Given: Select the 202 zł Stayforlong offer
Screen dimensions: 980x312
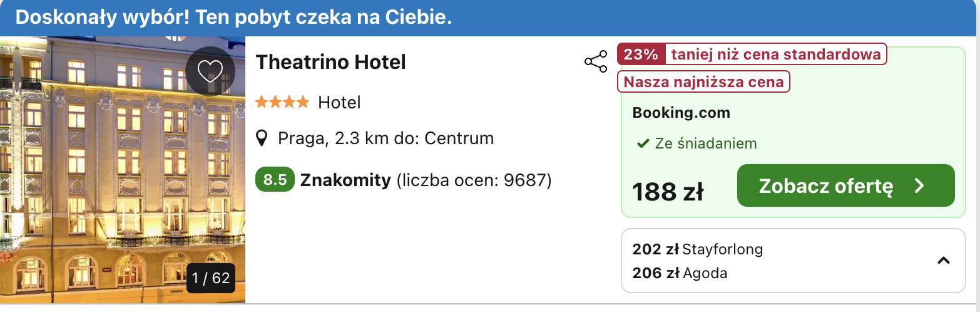Looking at the screenshot, I should (x=698, y=249).
